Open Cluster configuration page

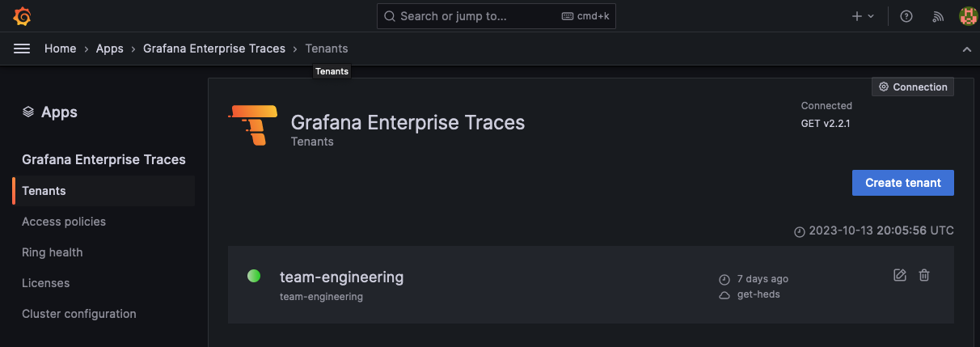78,314
